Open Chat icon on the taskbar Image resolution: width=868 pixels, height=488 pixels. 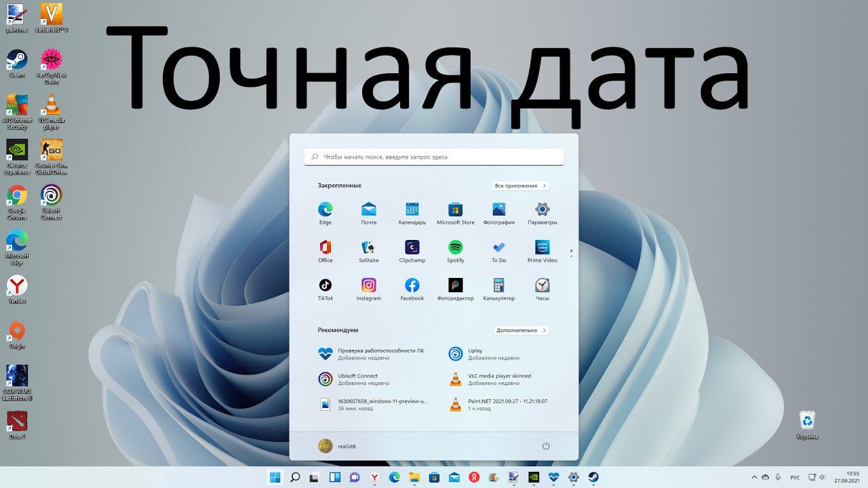click(x=354, y=477)
